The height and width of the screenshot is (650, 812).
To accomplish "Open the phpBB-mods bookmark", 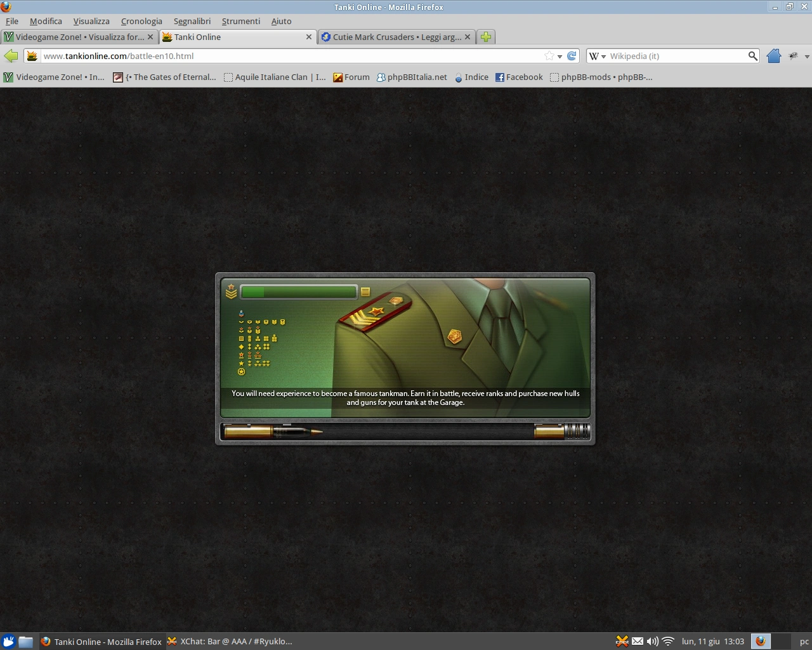I will point(601,77).
